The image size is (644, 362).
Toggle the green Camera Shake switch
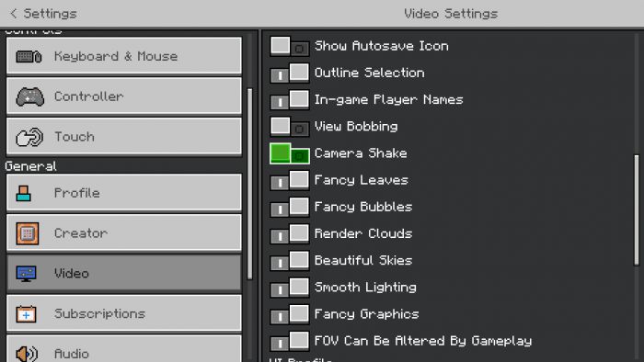point(290,153)
